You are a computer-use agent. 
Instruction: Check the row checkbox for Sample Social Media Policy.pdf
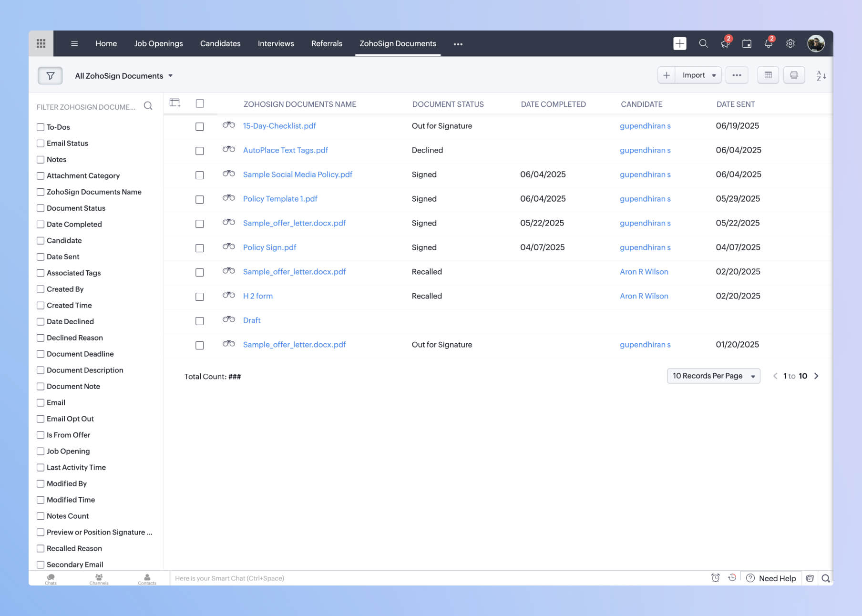[200, 175]
